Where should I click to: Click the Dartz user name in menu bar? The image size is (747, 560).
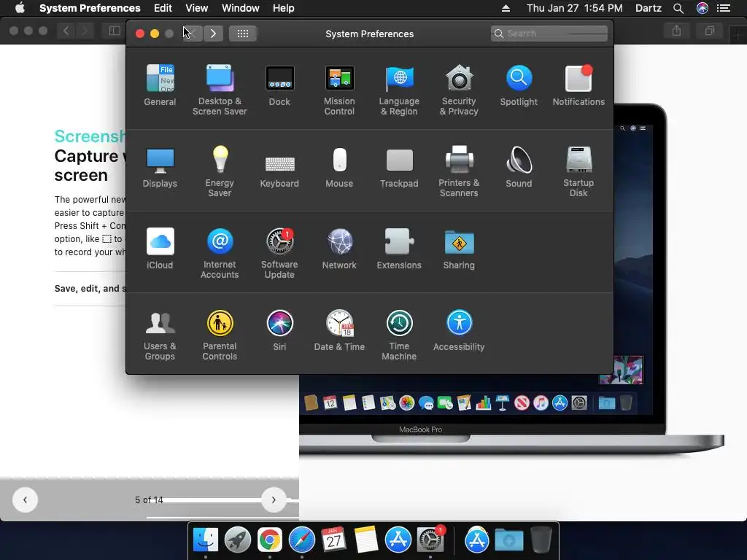649,8
